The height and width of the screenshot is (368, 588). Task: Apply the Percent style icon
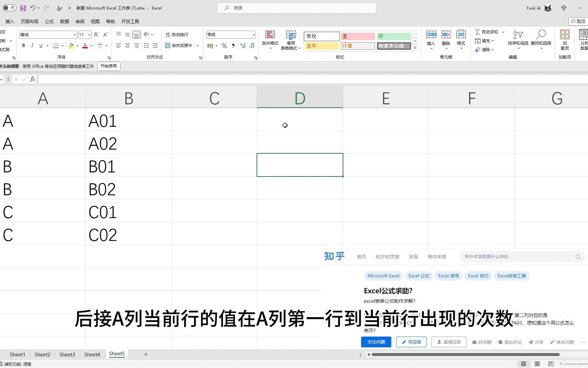[224, 45]
